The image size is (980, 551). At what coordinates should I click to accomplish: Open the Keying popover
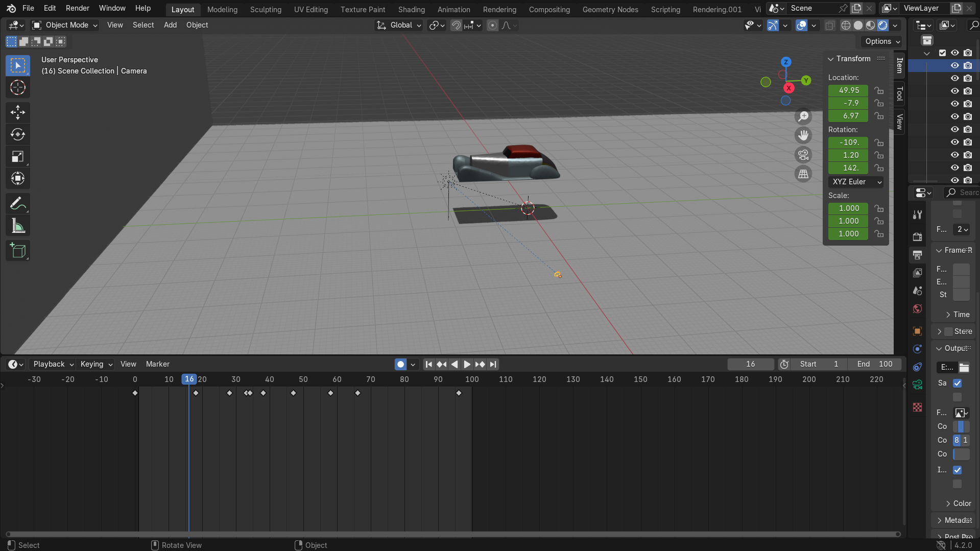(95, 364)
